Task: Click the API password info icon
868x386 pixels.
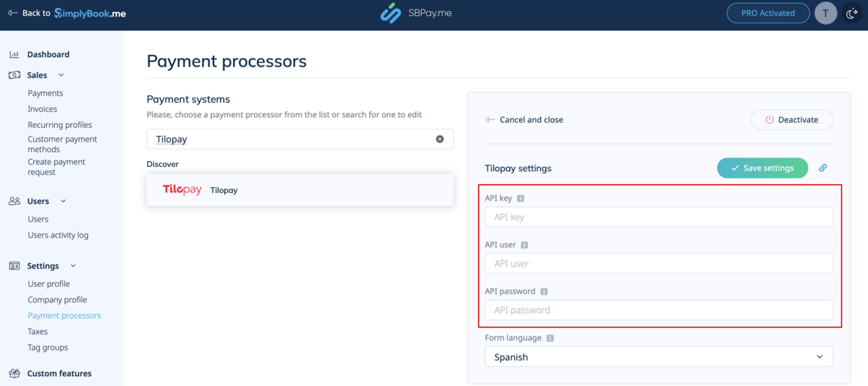Action: pos(544,291)
